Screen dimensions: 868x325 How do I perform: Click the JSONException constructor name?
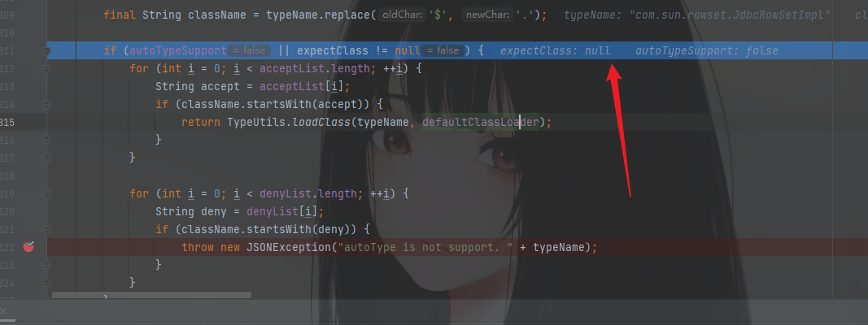[289, 247]
